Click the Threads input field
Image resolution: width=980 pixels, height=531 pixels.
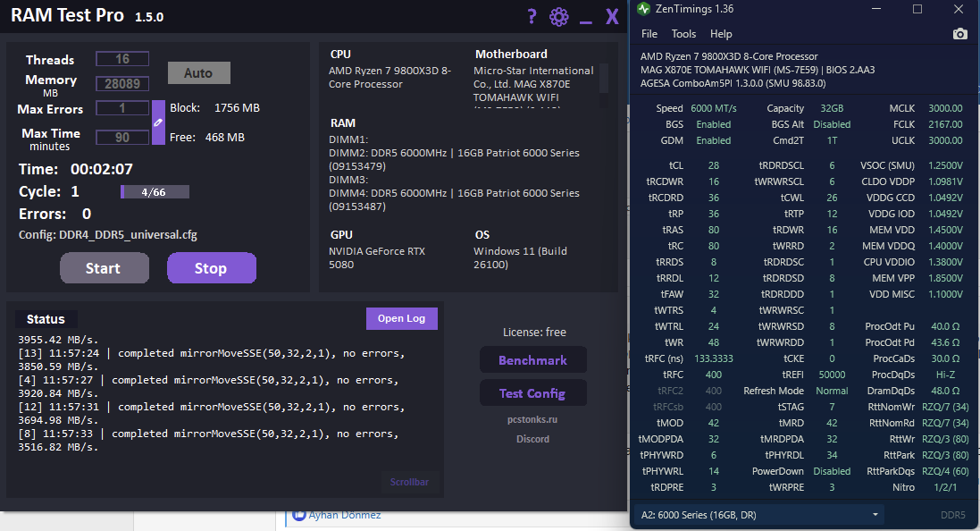[122, 59]
